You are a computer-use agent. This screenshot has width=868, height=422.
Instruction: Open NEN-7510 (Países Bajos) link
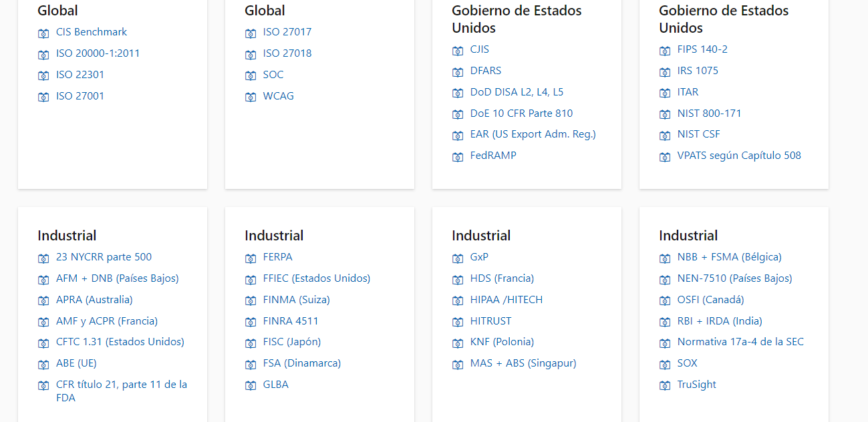735,278
